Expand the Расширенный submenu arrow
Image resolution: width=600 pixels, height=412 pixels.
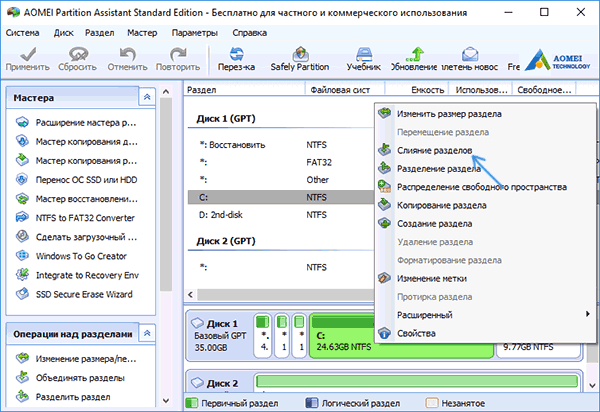(587, 314)
